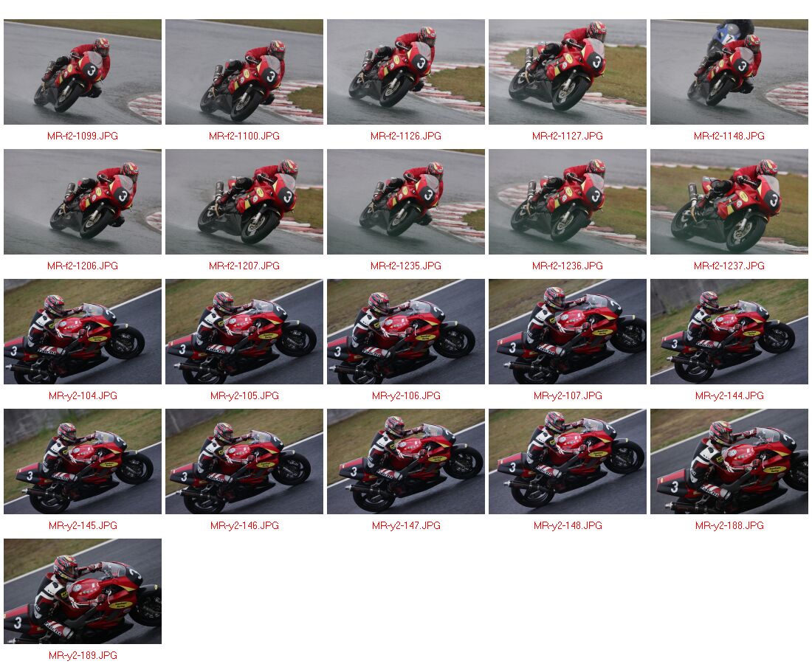
Task: Click the MR-f2-1207.JPG caption link
Action: click(x=244, y=266)
